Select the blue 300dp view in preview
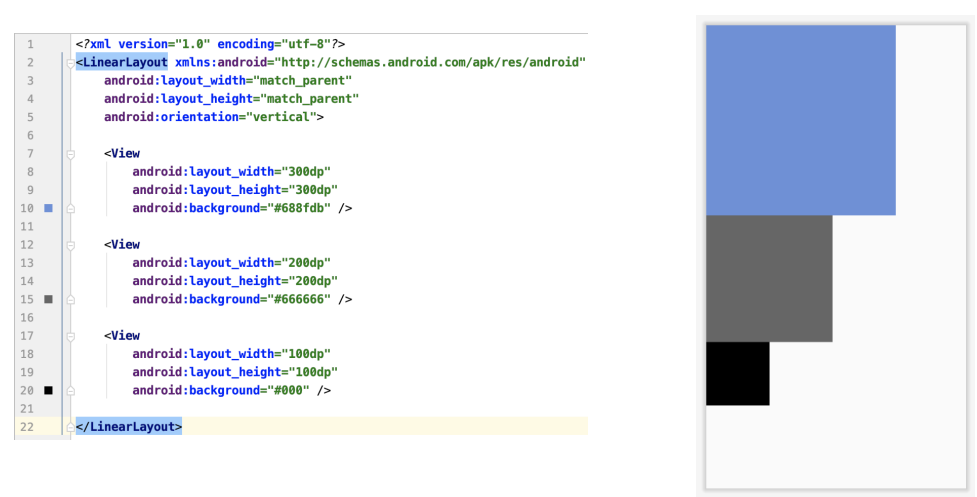Image resolution: width=977 pixels, height=497 pixels. (801, 120)
